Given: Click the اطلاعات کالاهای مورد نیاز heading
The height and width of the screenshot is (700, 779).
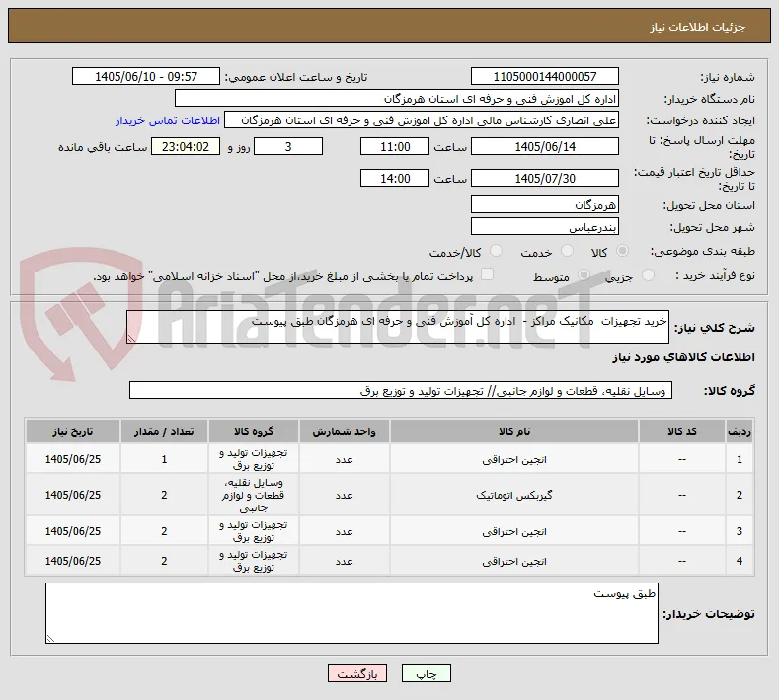Looking at the screenshot, I should [x=683, y=357].
